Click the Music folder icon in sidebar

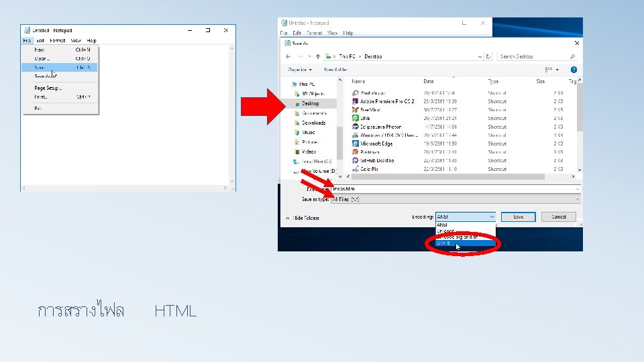[x=297, y=133]
